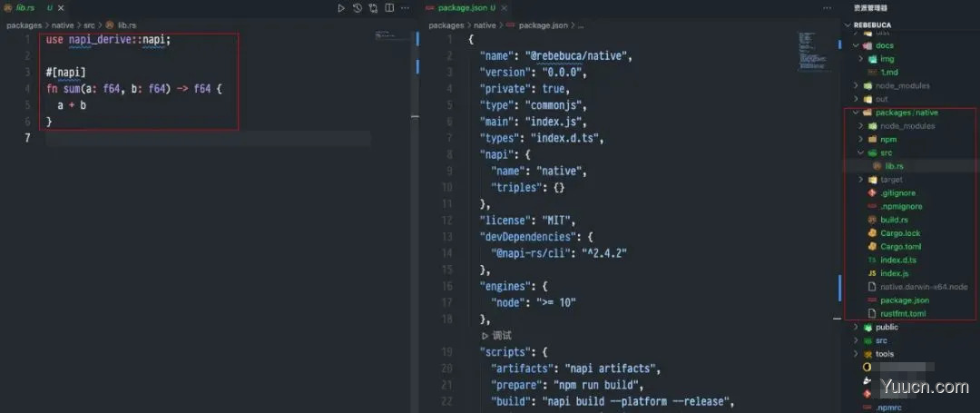Click the Cargo.toml file icon
This screenshot has height=413, width=980.
[x=872, y=247]
